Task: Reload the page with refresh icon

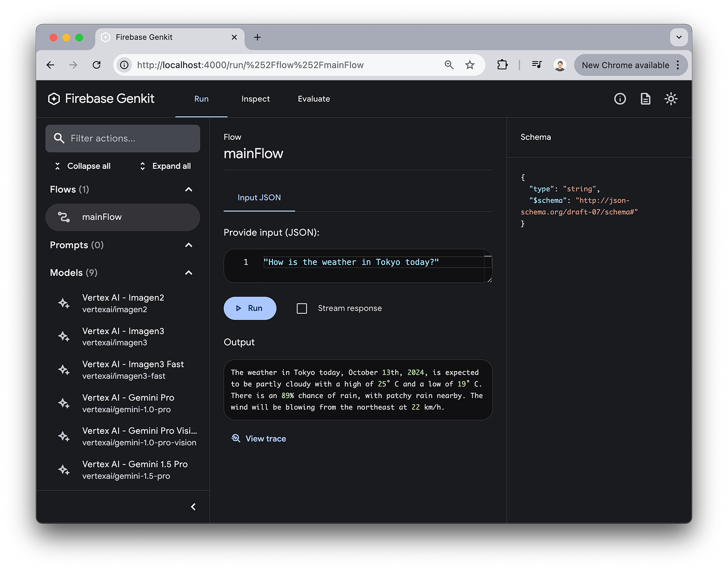Action: [x=97, y=65]
